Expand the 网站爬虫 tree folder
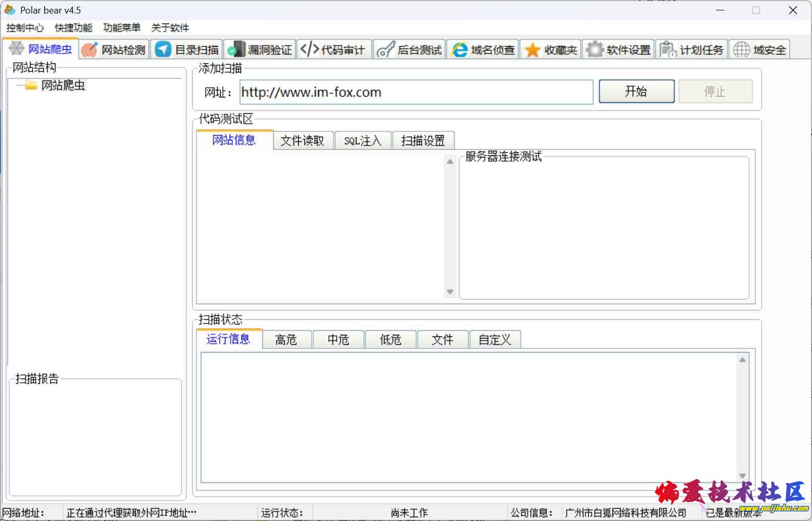This screenshot has height=521, width=812. pos(31,85)
